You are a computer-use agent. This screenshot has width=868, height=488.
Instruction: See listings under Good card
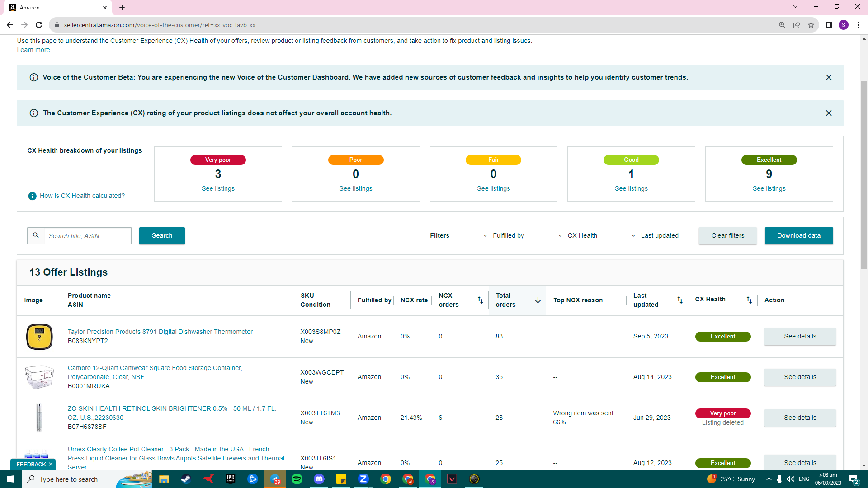pyautogui.click(x=631, y=189)
